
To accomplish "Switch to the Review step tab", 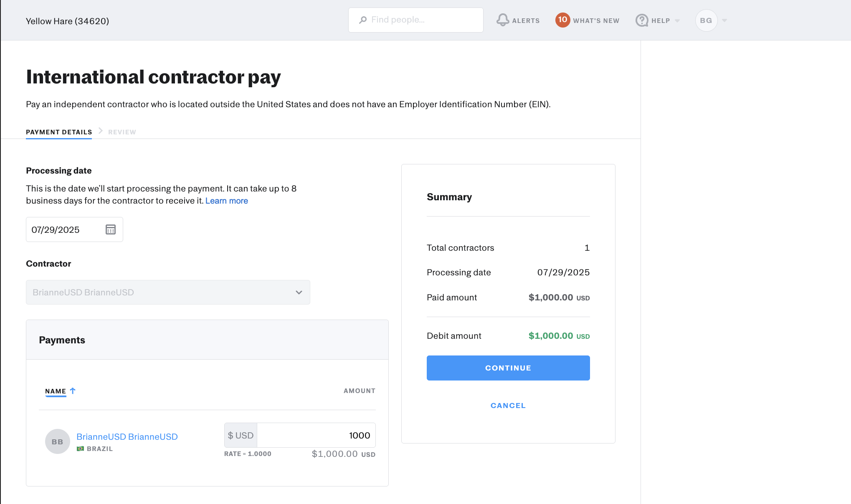I will pos(122,132).
